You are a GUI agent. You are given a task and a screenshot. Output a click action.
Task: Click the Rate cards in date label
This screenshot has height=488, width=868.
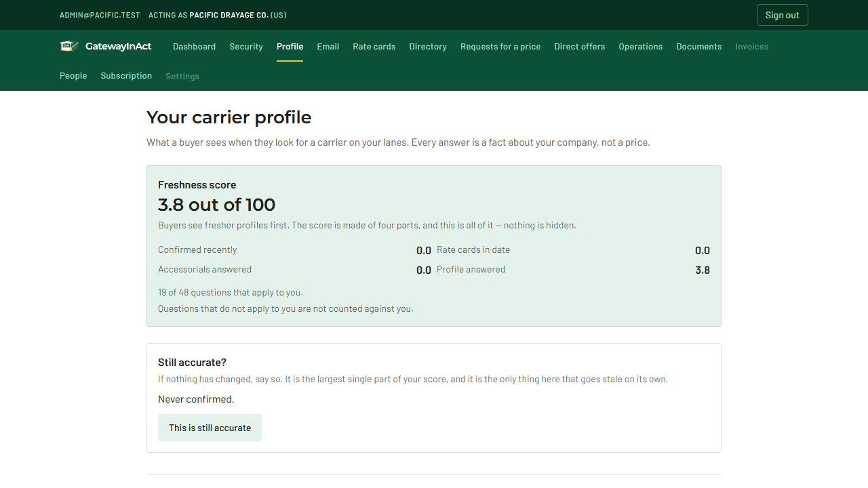tap(473, 250)
